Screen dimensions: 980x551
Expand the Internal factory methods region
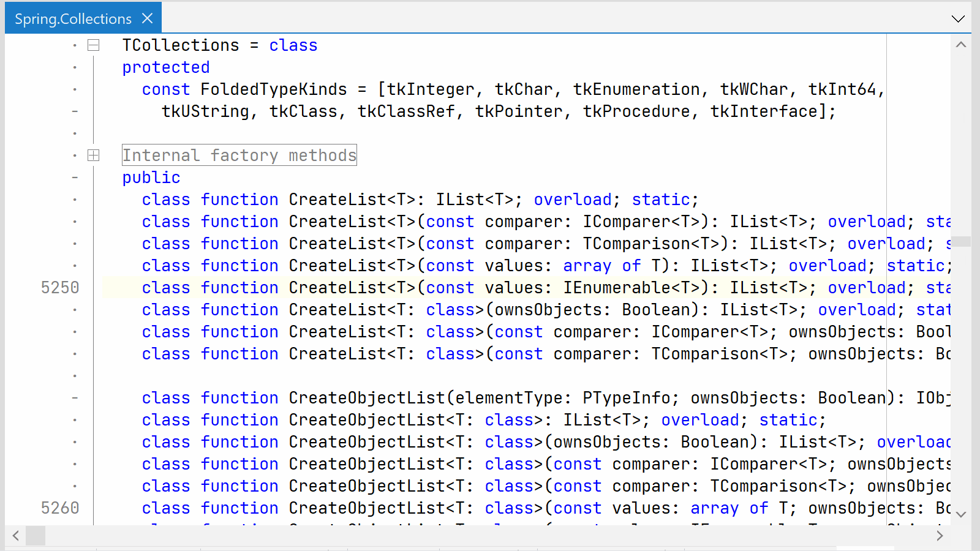click(93, 156)
